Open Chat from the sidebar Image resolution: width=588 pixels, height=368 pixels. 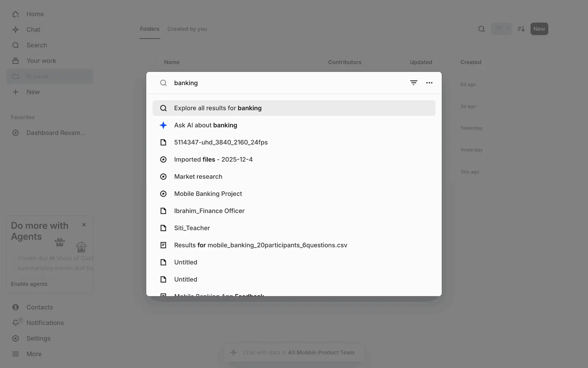[33, 30]
